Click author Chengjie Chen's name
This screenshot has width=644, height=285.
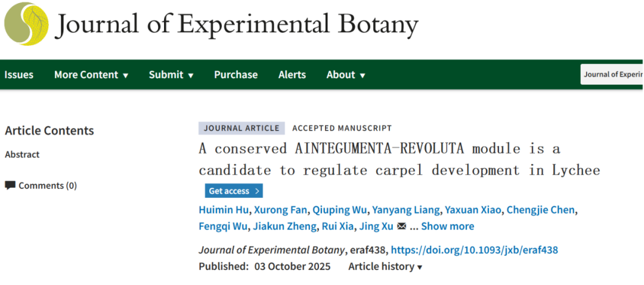tap(541, 210)
